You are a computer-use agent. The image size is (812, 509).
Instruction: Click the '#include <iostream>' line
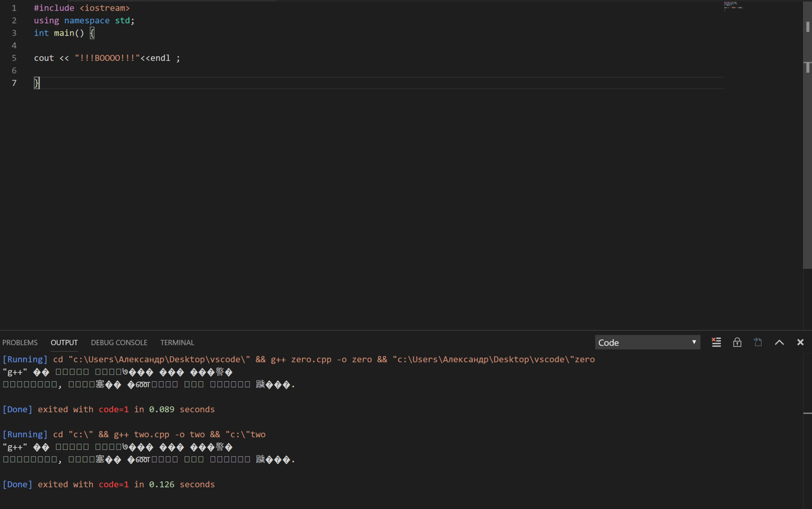(x=82, y=8)
